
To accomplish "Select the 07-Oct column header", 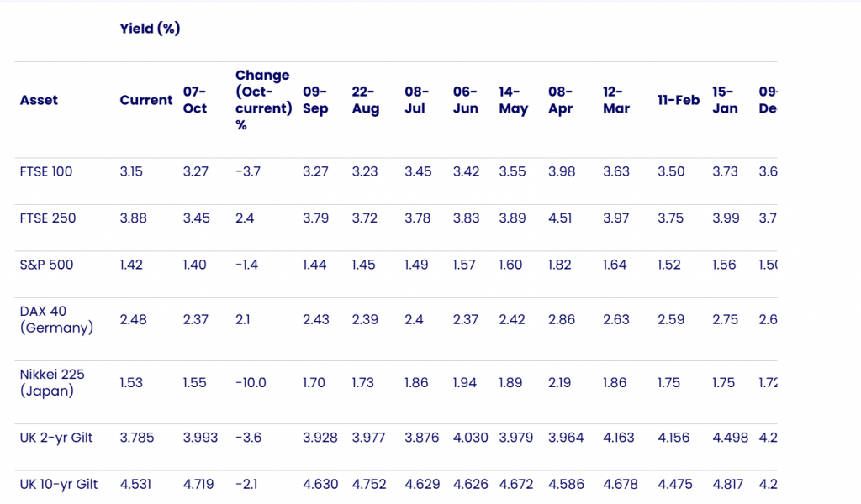I will click(195, 100).
